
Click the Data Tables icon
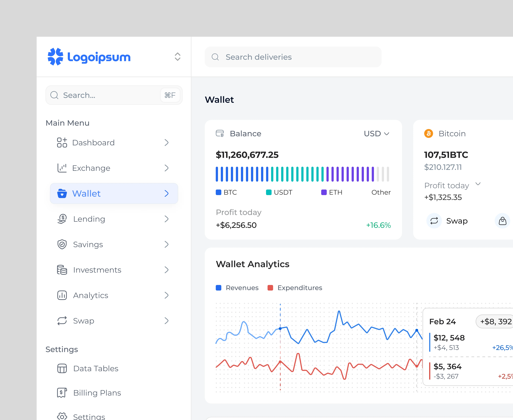click(x=62, y=368)
